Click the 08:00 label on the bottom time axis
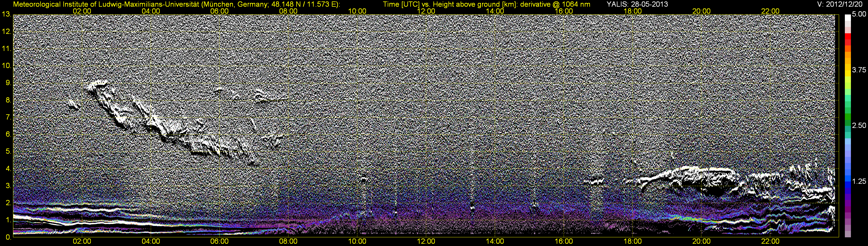Screen dimensions: 868x246 click(x=288, y=242)
